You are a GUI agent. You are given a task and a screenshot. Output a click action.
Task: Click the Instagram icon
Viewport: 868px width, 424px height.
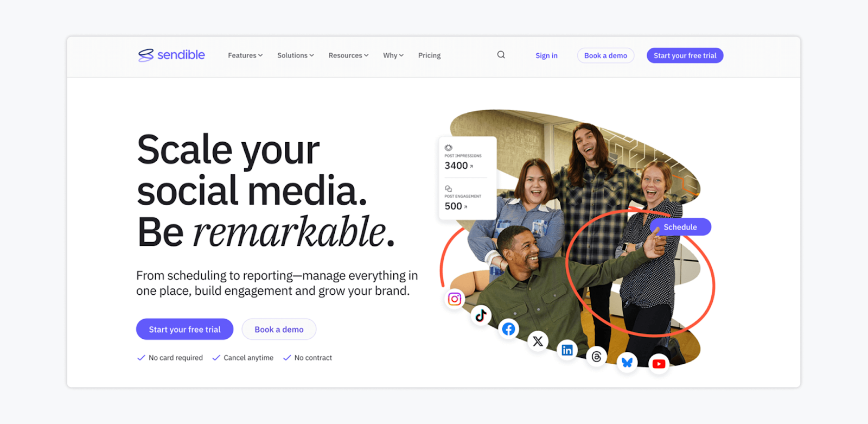click(x=455, y=299)
